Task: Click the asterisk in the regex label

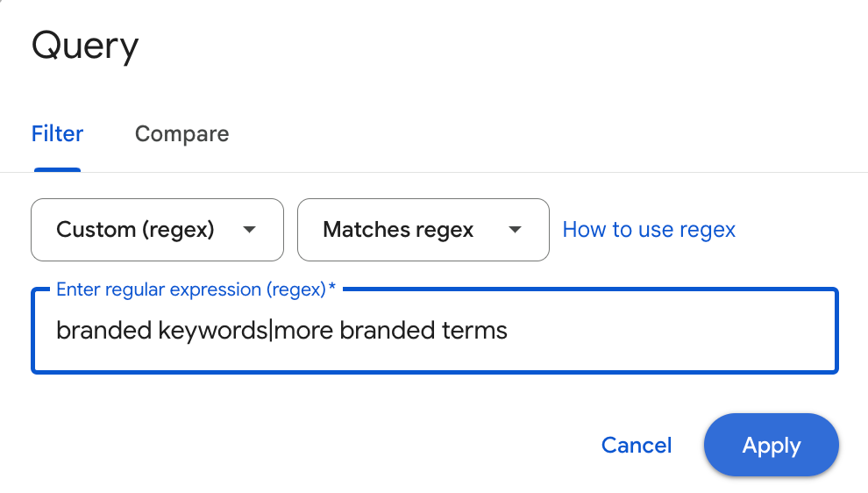Action: coord(332,289)
